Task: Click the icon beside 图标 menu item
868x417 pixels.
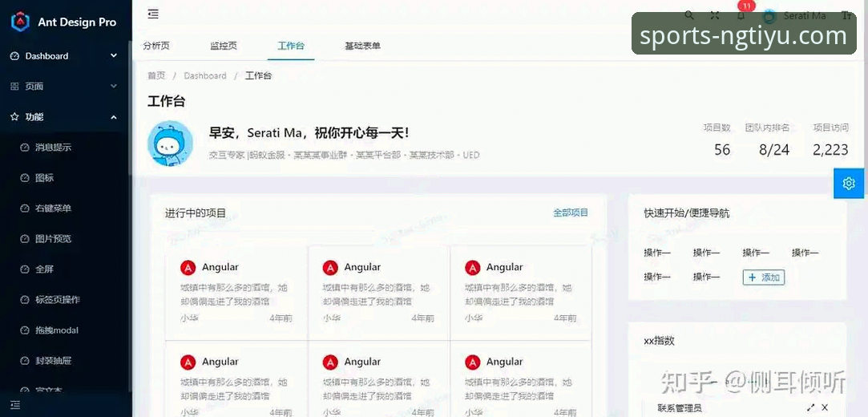Action: (x=24, y=178)
